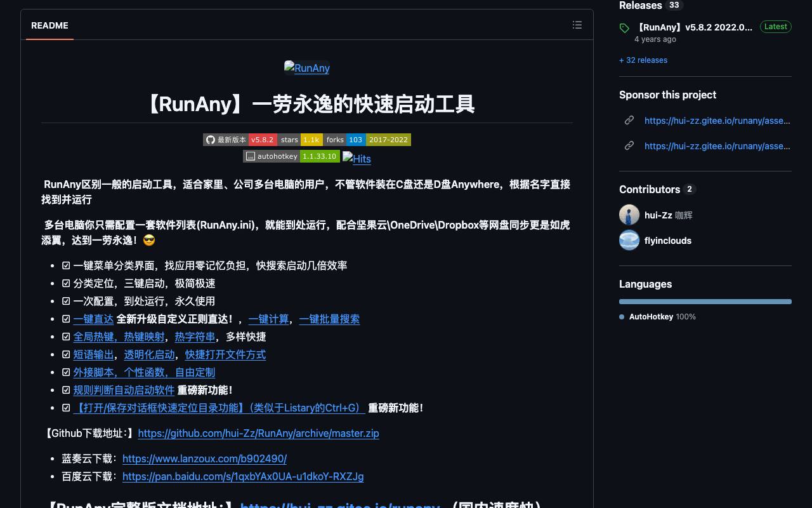
Task: Open second hui-zz.gitee.io sponsor link
Action: tap(717, 145)
